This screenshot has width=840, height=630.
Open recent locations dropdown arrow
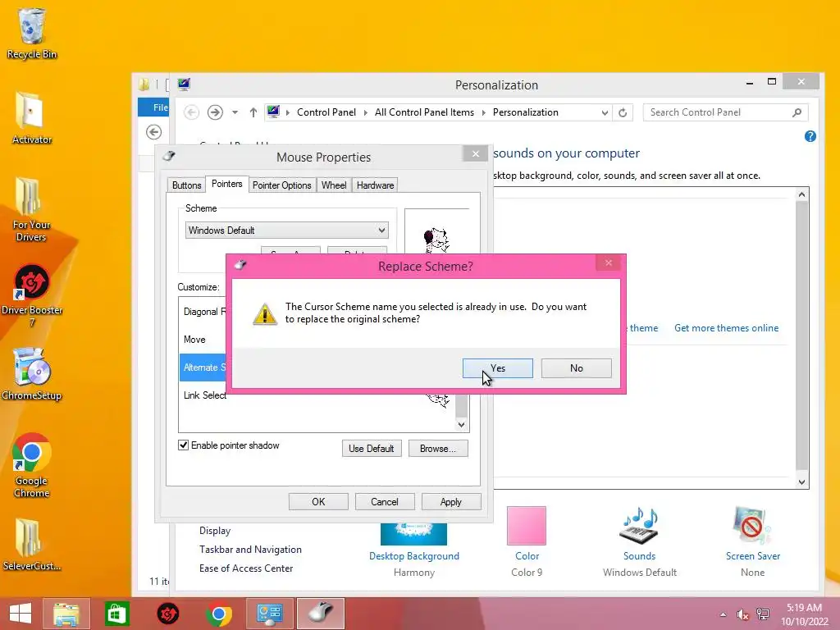pos(235,112)
